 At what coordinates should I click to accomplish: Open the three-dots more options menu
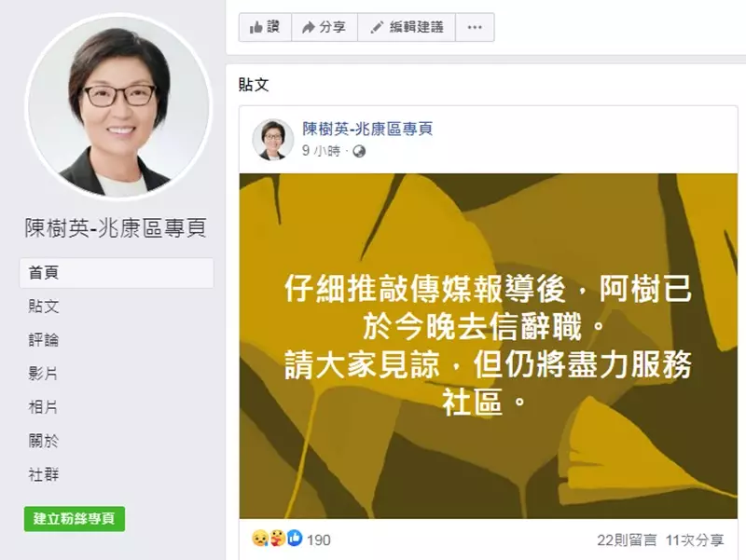point(475,27)
